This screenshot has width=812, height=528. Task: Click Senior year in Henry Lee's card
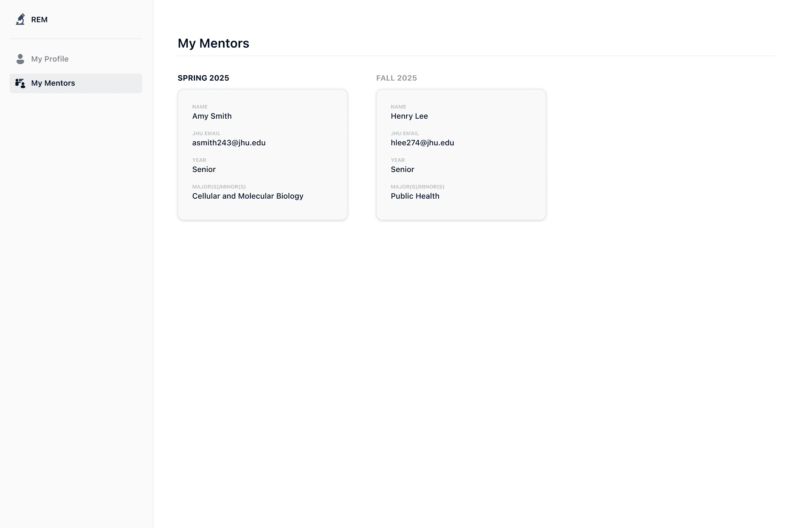402,170
